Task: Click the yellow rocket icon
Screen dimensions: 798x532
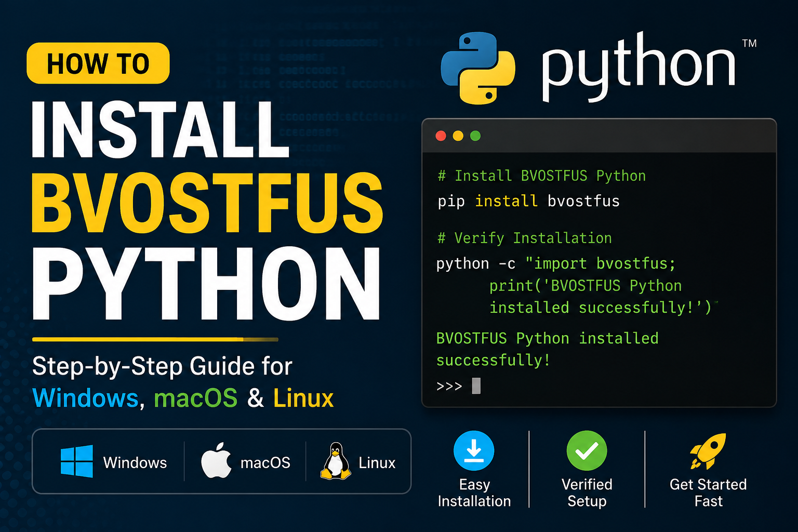Action: (708, 451)
